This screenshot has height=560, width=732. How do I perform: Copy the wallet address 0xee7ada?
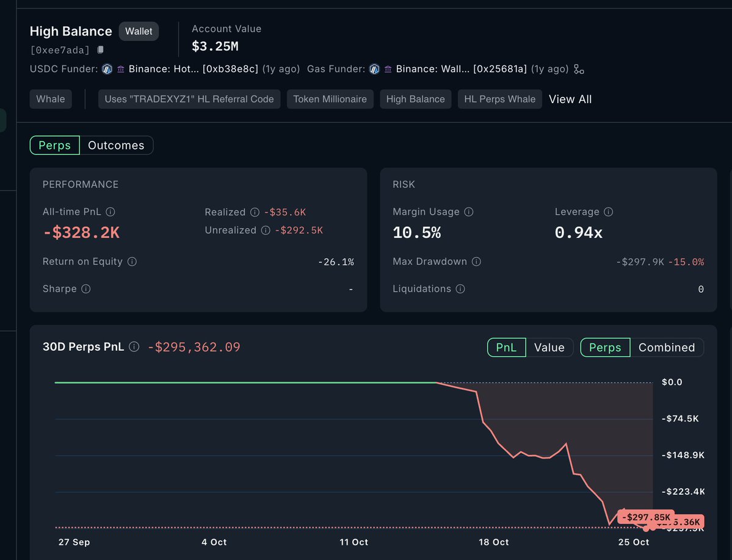100,49
